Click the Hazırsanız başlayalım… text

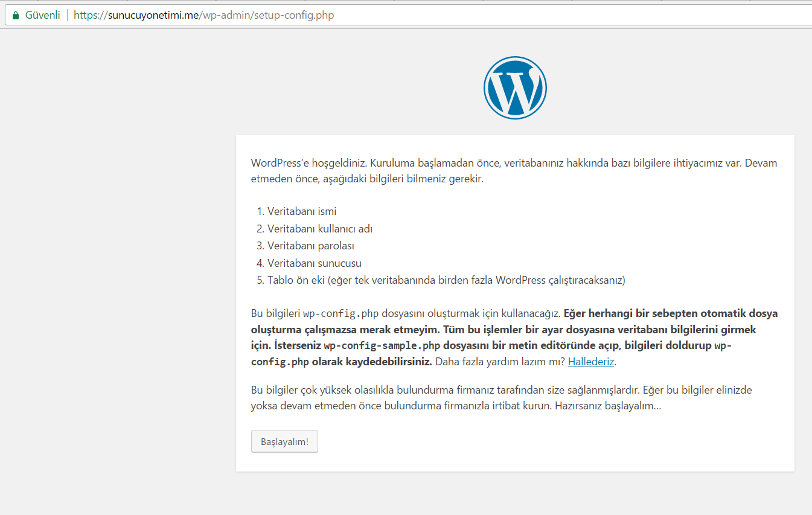click(608, 406)
